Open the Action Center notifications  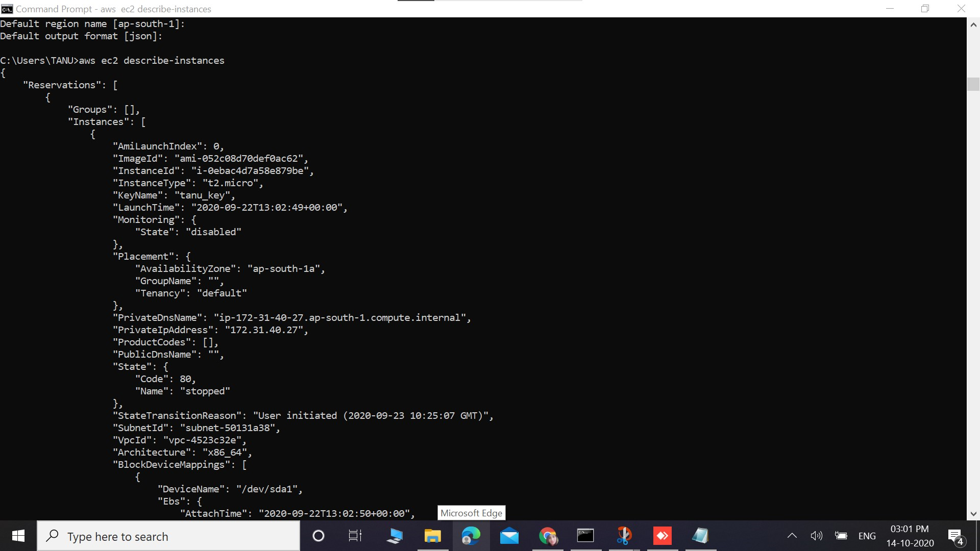[x=955, y=536]
